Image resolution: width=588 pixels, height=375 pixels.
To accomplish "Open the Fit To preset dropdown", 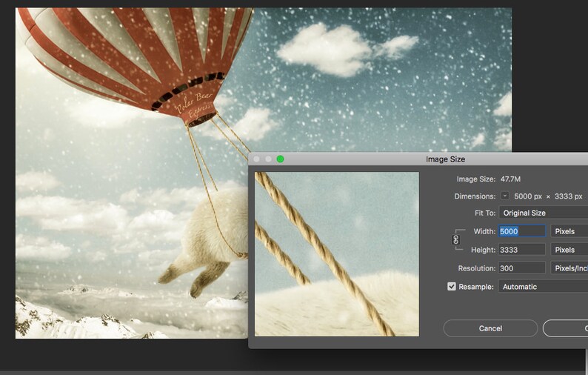I will pyautogui.click(x=544, y=213).
